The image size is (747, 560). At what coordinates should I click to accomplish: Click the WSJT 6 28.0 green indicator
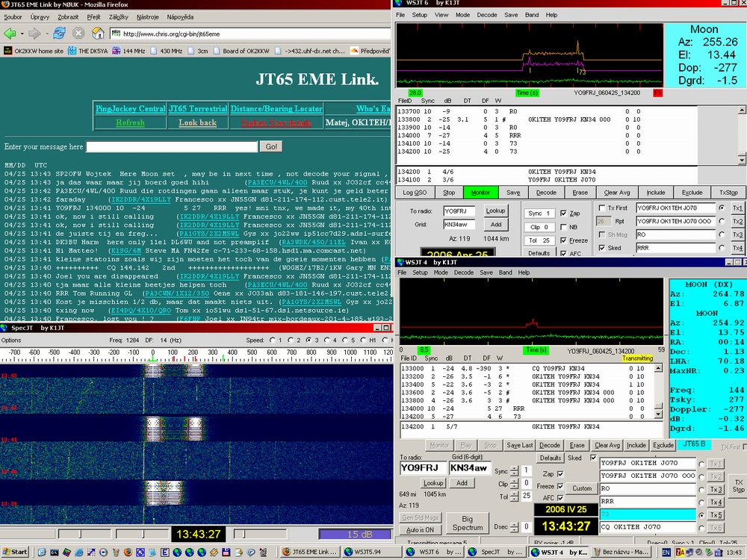[x=415, y=93]
